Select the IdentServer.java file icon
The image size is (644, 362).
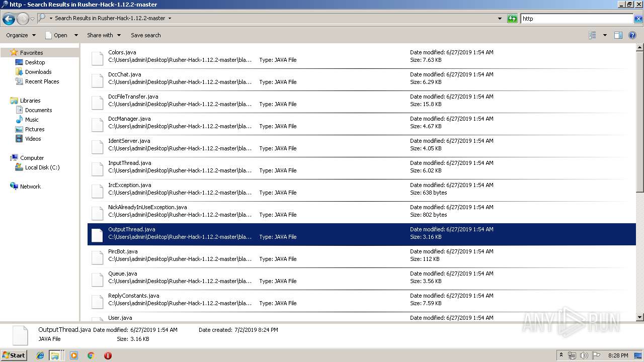pos(97,147)
